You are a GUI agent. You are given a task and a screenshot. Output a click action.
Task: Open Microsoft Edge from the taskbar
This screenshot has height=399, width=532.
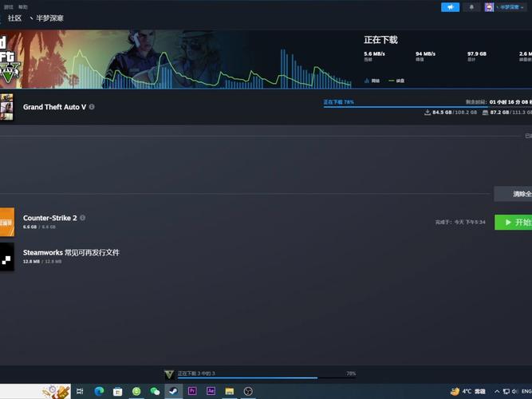[99, 391]
